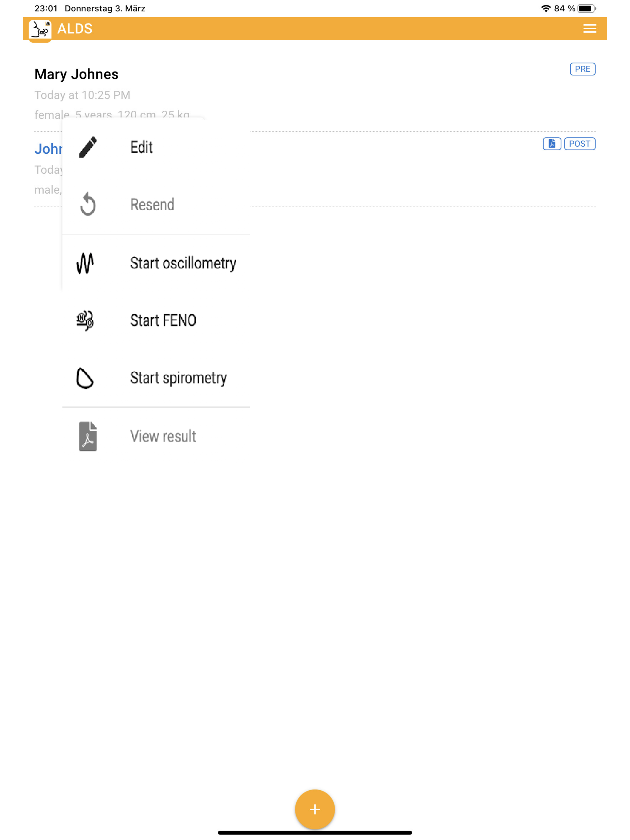This screenshot has width=630, height=840.
Task: Add new patient with orange plus button
Action: [315, 809]
